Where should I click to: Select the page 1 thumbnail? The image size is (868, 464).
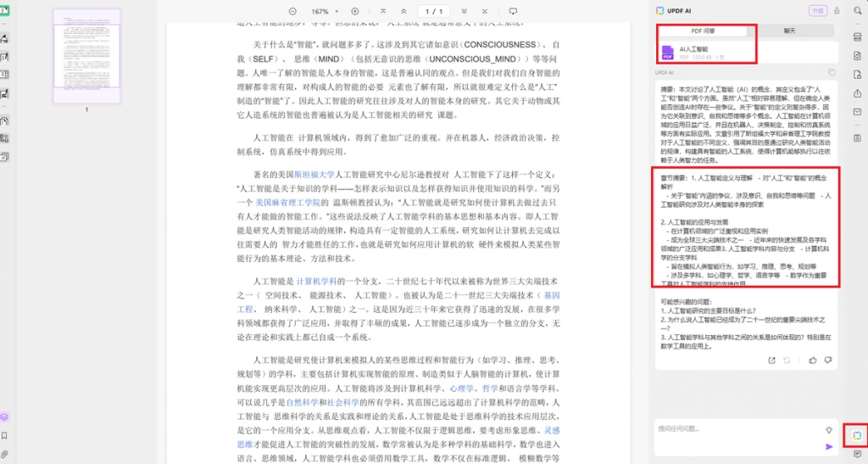pyautogui.click(x=86, y=56)
